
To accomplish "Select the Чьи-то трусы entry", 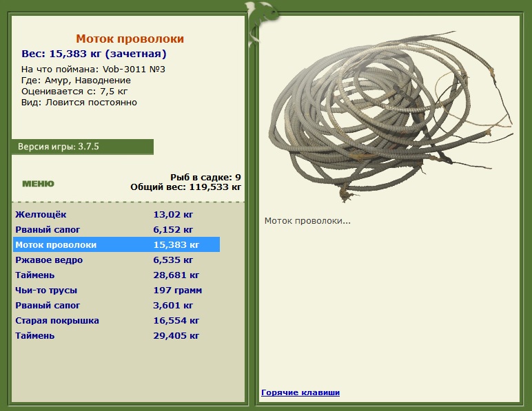I will 116,291.
